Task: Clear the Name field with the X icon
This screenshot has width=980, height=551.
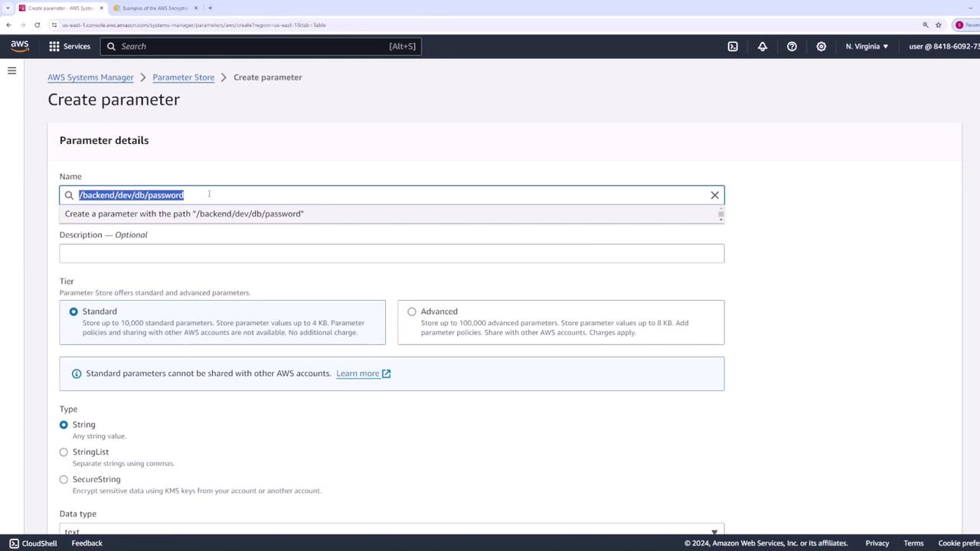Action: (715, 195)
